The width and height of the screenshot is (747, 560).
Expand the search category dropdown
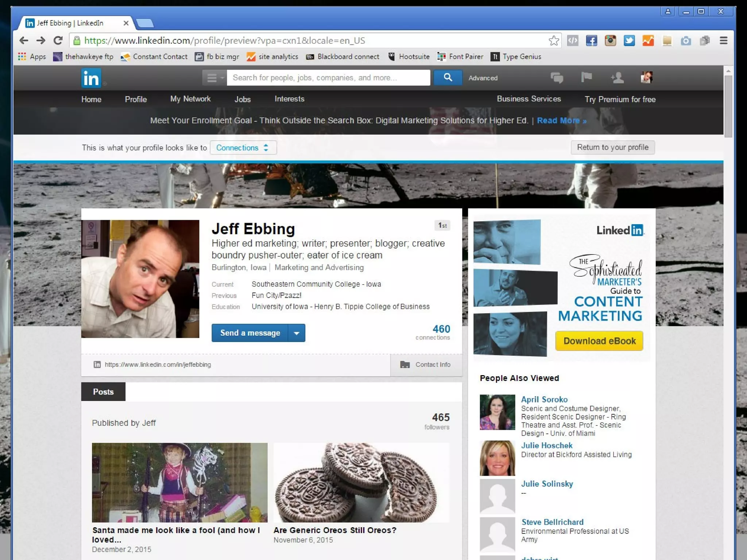[x=214, y=78]
